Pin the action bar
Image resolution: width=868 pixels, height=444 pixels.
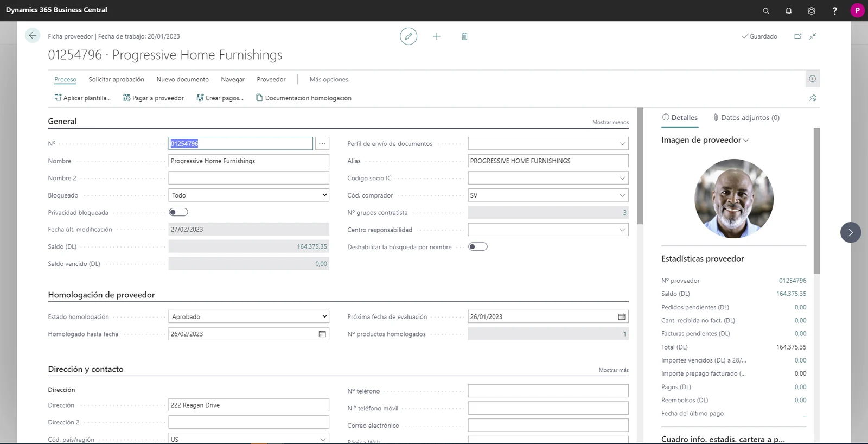coord(813,98)
